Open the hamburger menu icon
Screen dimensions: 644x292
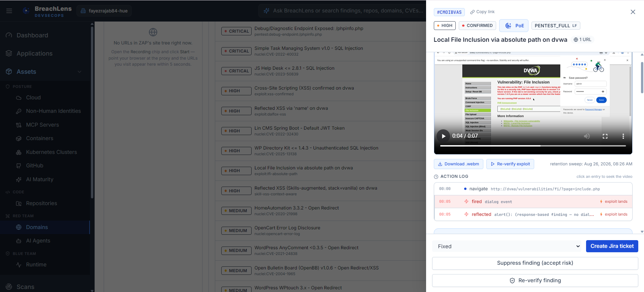click(x=9, y=11)
